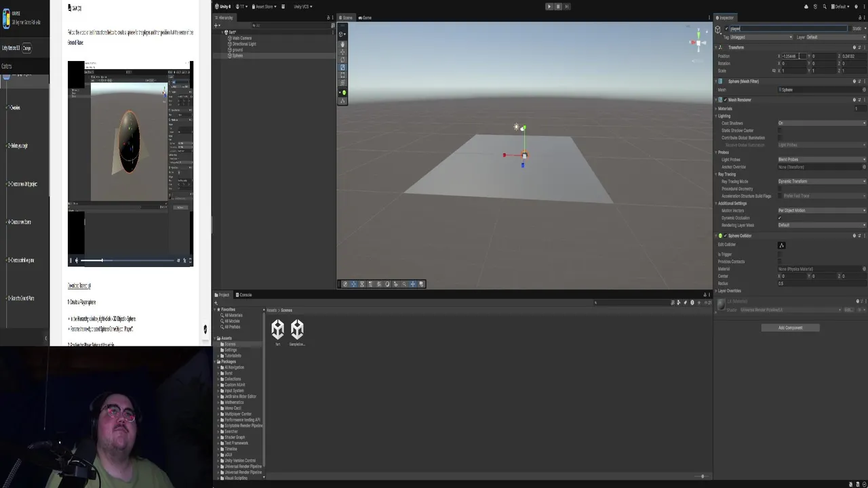Click the Inspector panel lock icon
This screenshot has width=868, height=488.
click(859, 18)
